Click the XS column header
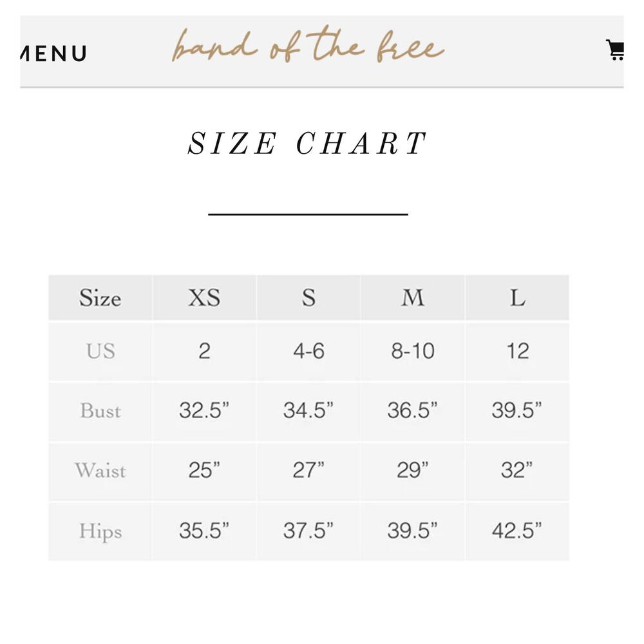The image size is (644, 644). coord(204,298)
